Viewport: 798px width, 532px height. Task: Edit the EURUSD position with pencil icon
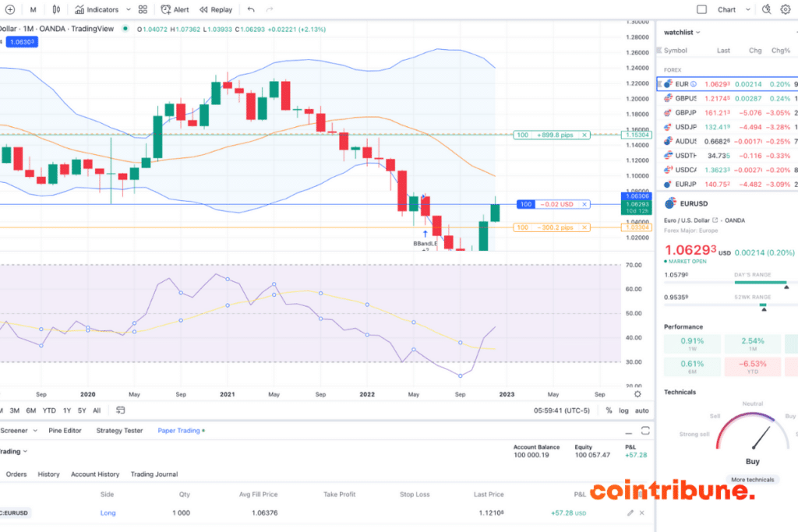point(630,513)
